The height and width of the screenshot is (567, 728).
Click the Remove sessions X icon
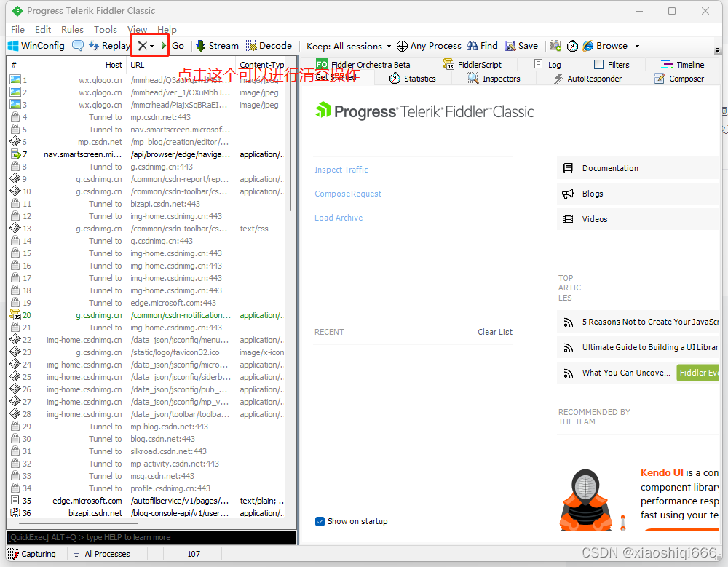142,46
